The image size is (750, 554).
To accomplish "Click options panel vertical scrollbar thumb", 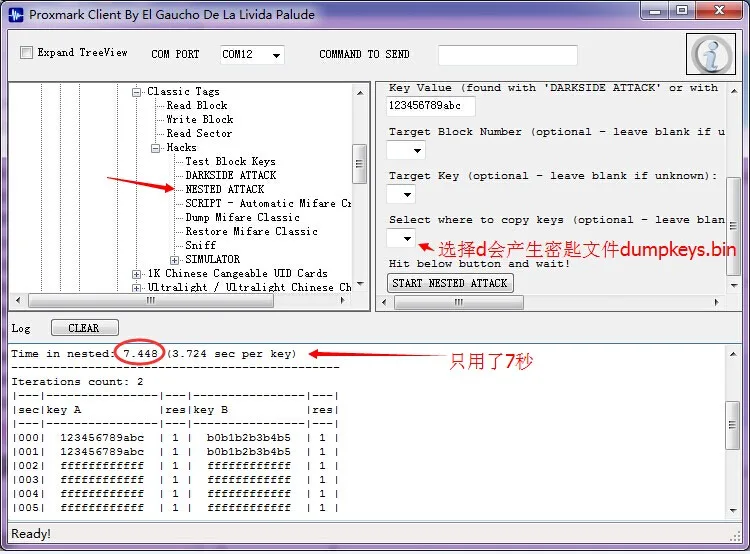I will [x=733, y=226].
